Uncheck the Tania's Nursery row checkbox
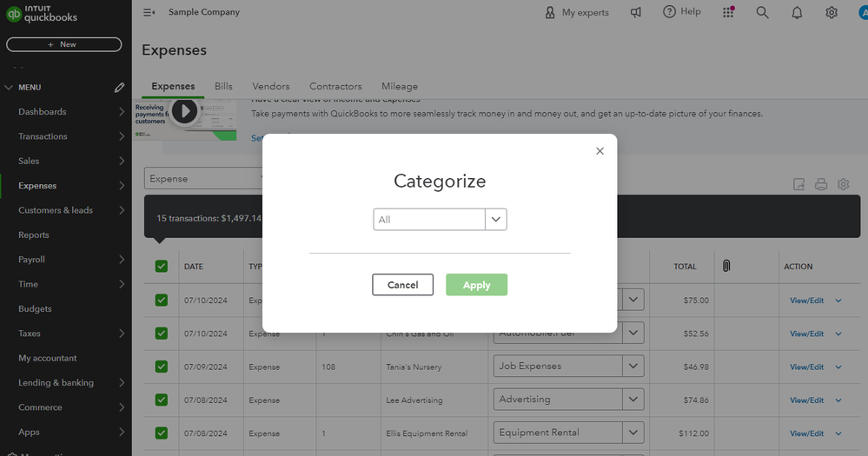This screenshot has height=456, width=868. [161, 367]
